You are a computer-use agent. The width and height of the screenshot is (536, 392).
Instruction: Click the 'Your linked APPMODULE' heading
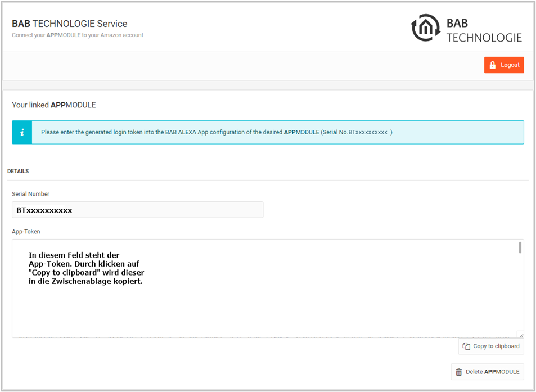[54, 105]
